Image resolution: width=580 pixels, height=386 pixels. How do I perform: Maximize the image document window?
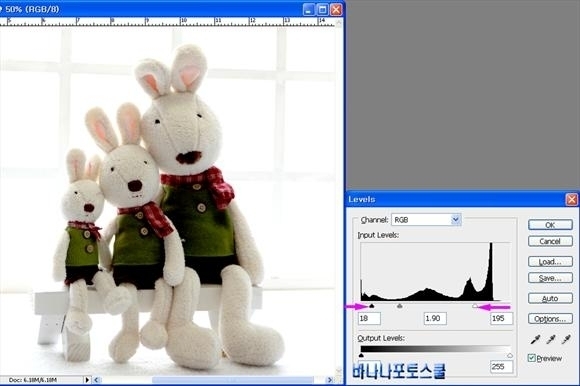323,9
